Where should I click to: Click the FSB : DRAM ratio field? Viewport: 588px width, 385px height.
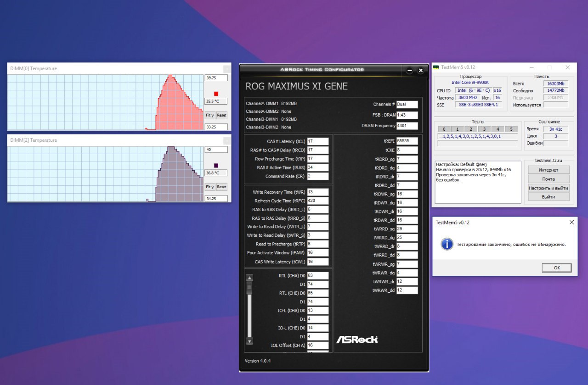coord(407,115)
